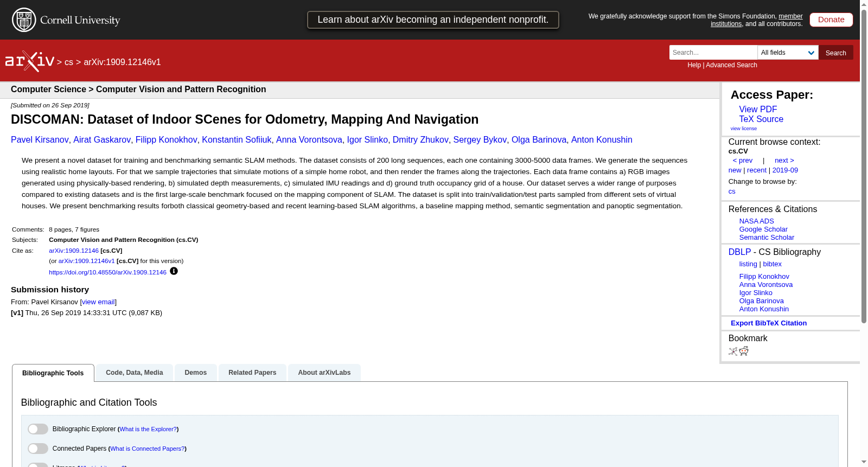Image resolution: width=868 pixels, height=467 pixels.
Task: Open the Related Papers tab
Action: point(252,373)
